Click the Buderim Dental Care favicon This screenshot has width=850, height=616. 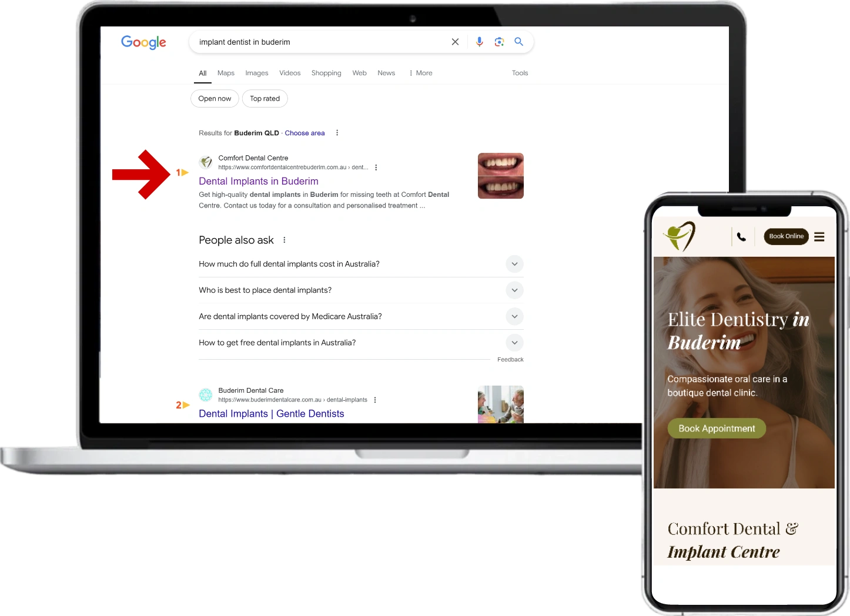pos(206,394)
